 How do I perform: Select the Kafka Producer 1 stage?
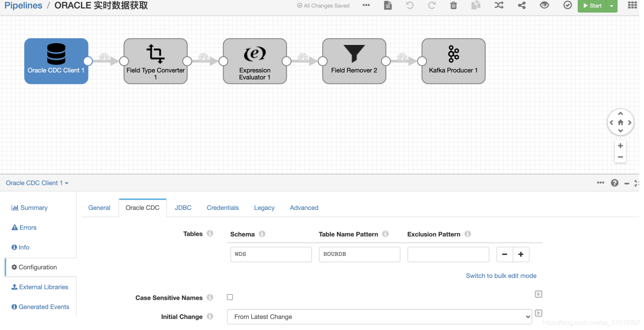(x=453, y=61)
